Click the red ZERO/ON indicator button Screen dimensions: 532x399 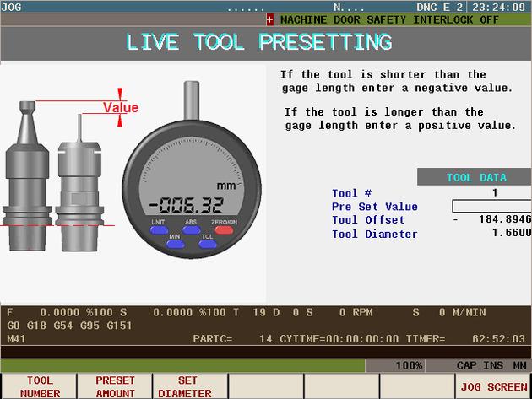click(x=224, y=230)
